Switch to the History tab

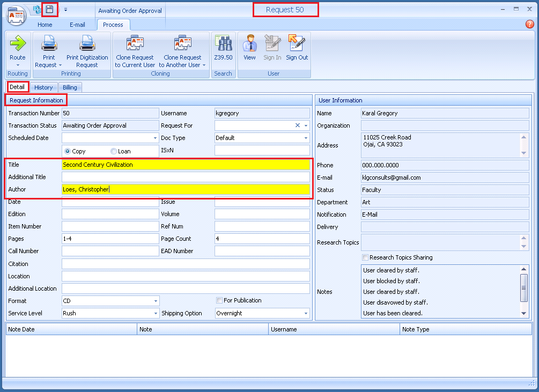point(43,87)
